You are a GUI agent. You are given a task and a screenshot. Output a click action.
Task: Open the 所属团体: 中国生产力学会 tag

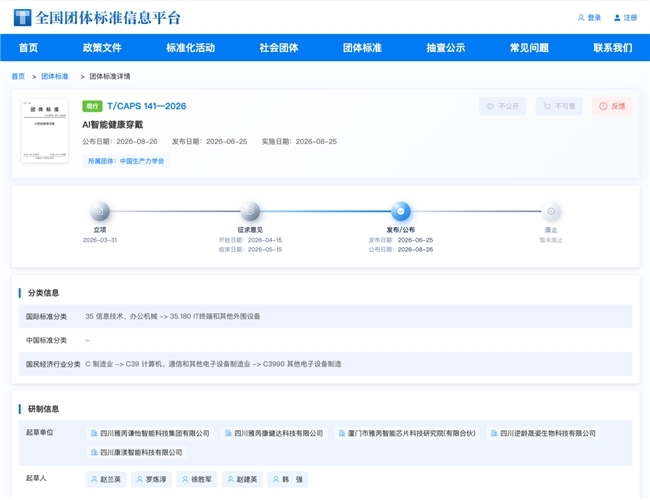126,161
